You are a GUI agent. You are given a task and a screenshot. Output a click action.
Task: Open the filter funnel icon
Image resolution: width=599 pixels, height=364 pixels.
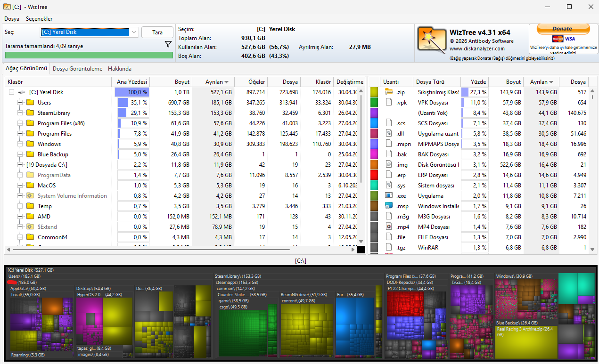pos(168,44)
